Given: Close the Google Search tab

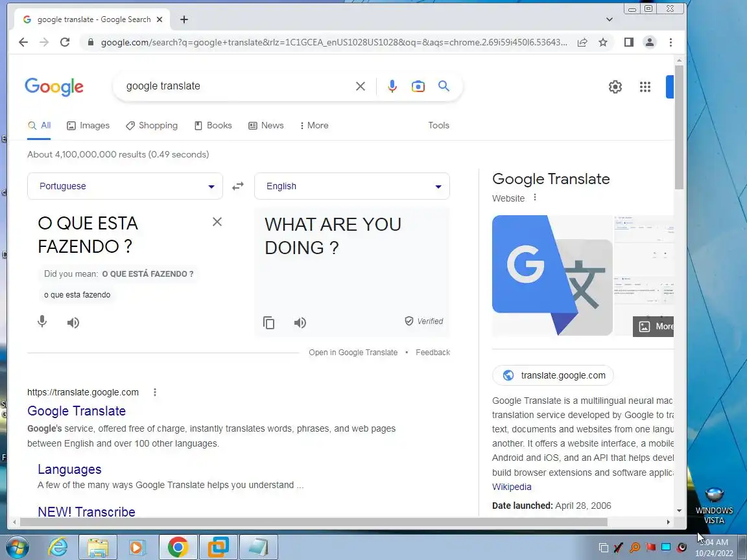Looking at the screenshot, I should 160,19.
